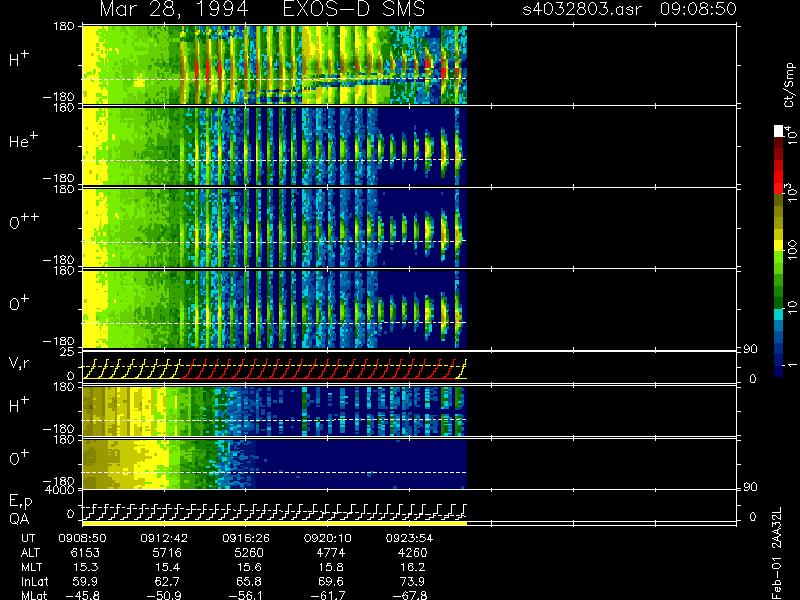Image resolution: width=800 pixels, height=600 pixels.
Task: Click the ALT value "4774"
Action: tap(331, 553)
